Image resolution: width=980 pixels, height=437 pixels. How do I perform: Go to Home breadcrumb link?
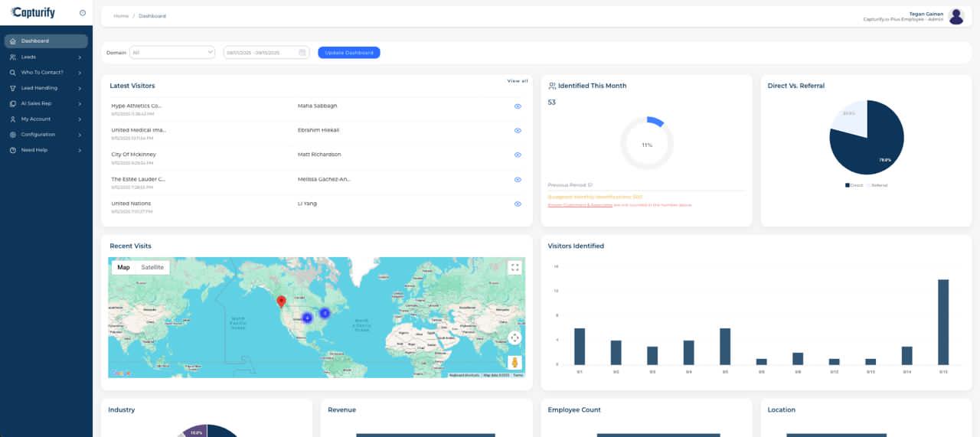point(121,16)
